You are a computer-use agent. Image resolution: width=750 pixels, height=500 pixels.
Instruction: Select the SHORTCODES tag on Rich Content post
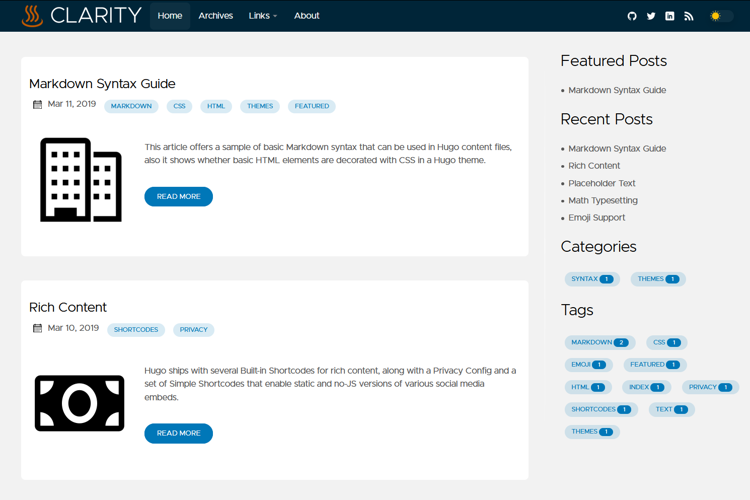(136, 329)
